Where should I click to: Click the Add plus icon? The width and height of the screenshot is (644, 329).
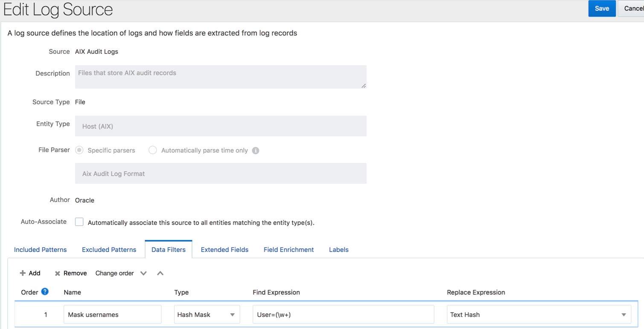click(x=23, y=273)
